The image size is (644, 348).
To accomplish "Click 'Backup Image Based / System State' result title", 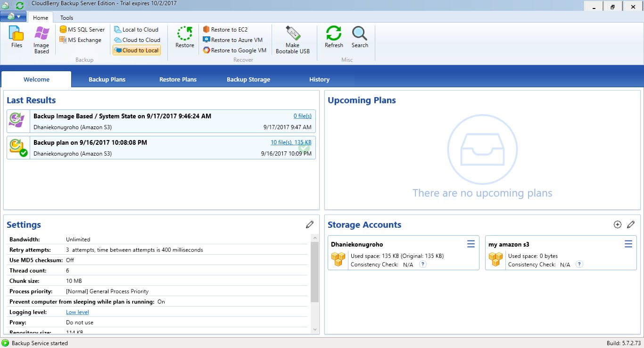I will click(122, 116).
